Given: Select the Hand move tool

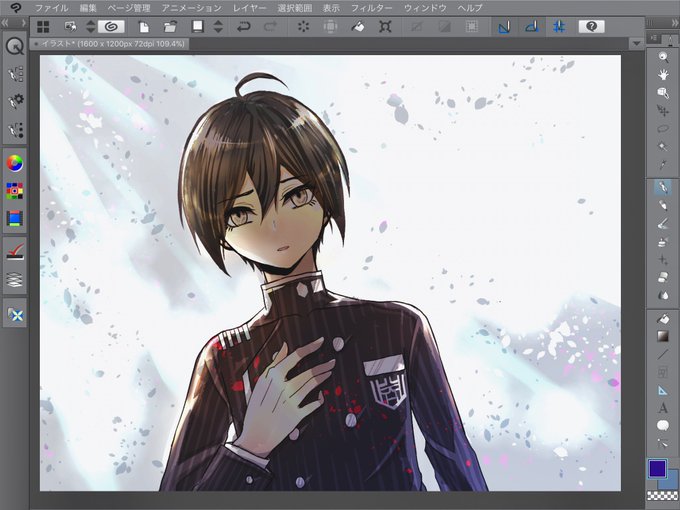Looking at the screenshot, I should click(x=663, y=75).
